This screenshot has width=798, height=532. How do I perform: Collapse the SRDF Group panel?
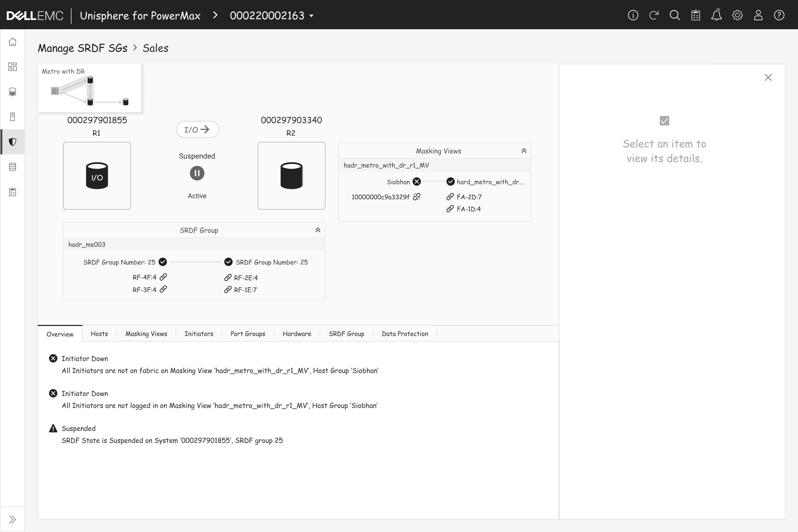[x=318, y=230]
